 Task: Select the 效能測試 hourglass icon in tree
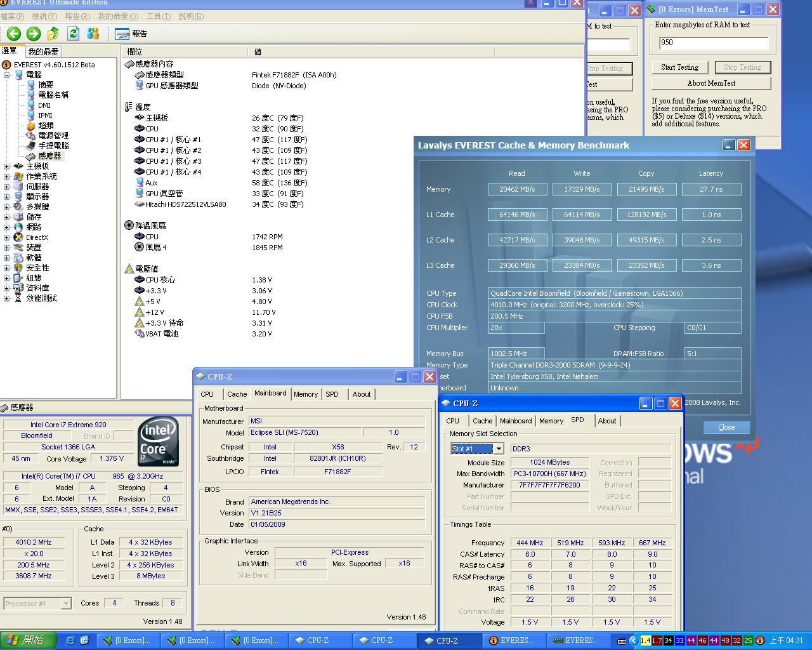18,298
